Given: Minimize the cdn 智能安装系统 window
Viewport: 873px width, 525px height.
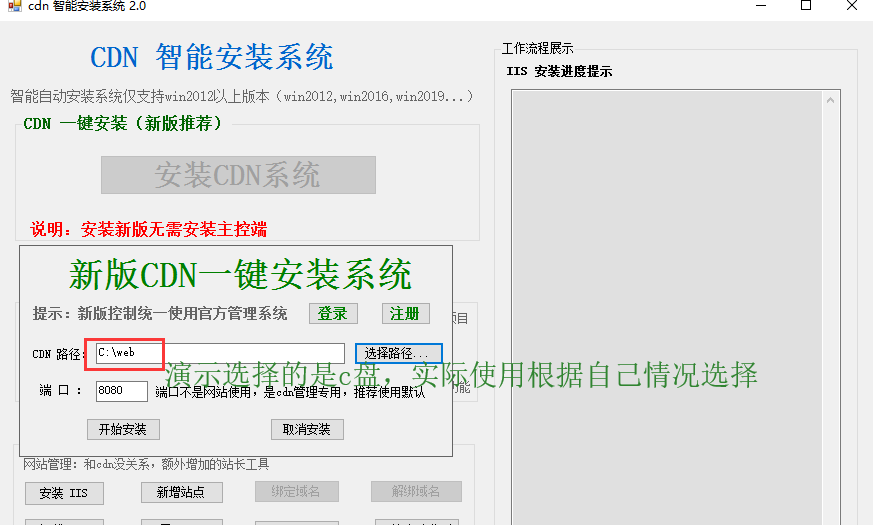Looking at the screenshot, I should 760,6.
